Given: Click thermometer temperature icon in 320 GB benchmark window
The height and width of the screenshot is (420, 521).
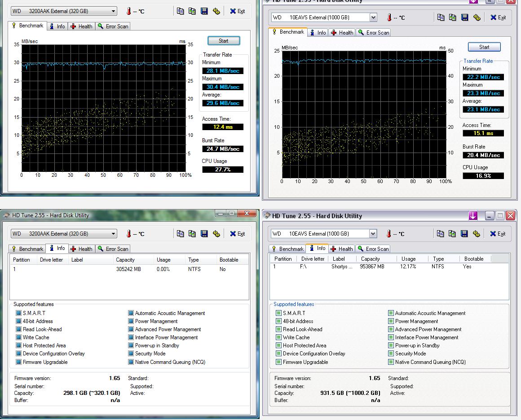Looking at the screenshot, I should pos(128,11).
